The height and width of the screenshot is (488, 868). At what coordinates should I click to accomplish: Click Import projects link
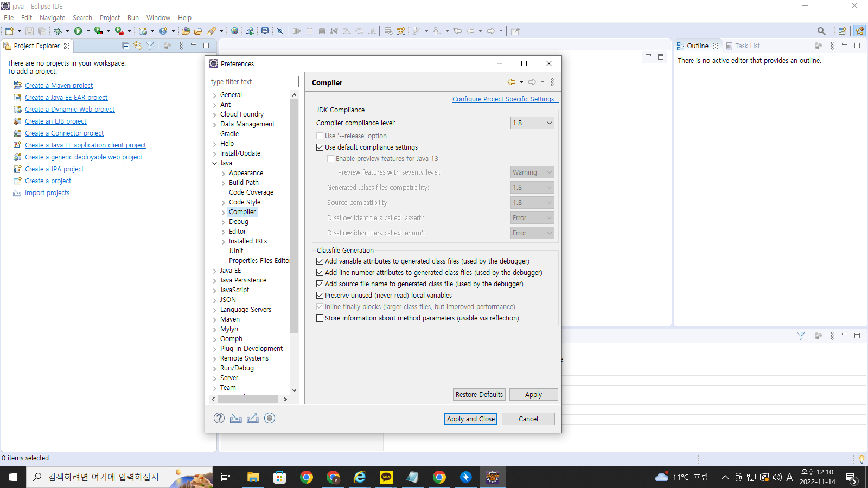point(49,193)
